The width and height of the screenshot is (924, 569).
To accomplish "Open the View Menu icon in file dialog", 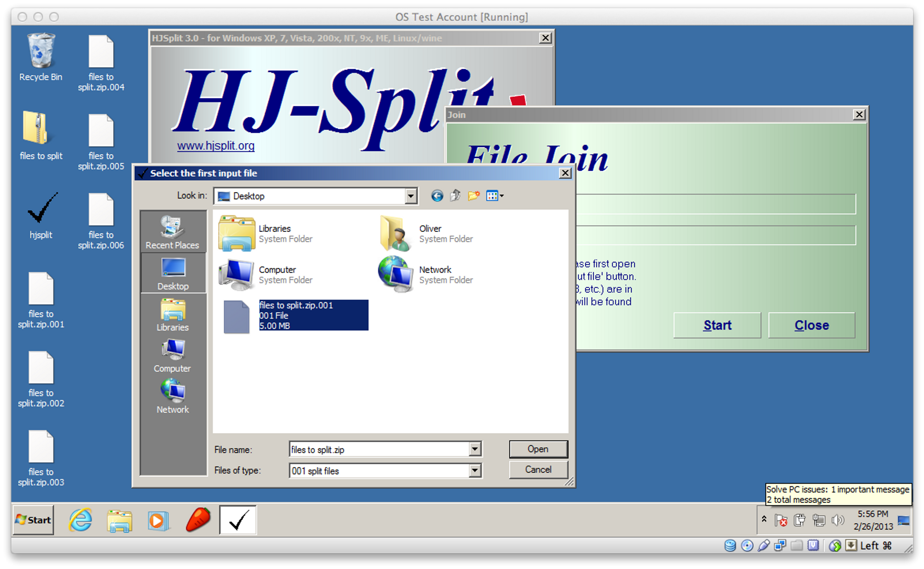I will click(x=494, y=196).
